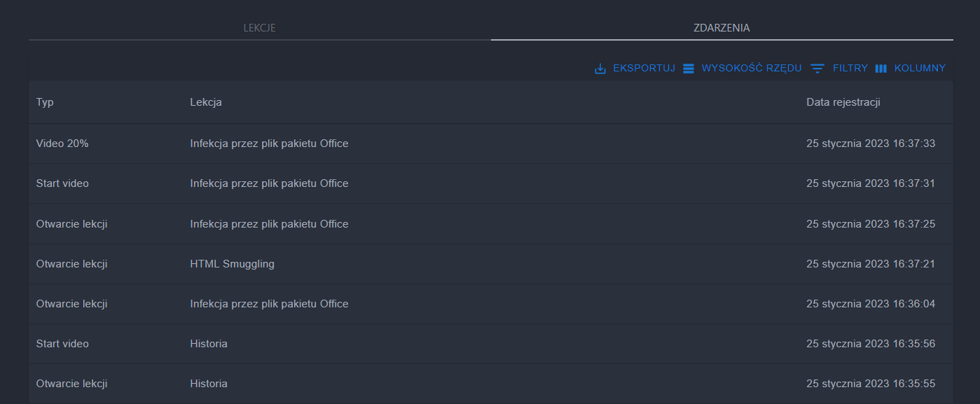Sort by Data rejestracji column header

click(843, 102)
